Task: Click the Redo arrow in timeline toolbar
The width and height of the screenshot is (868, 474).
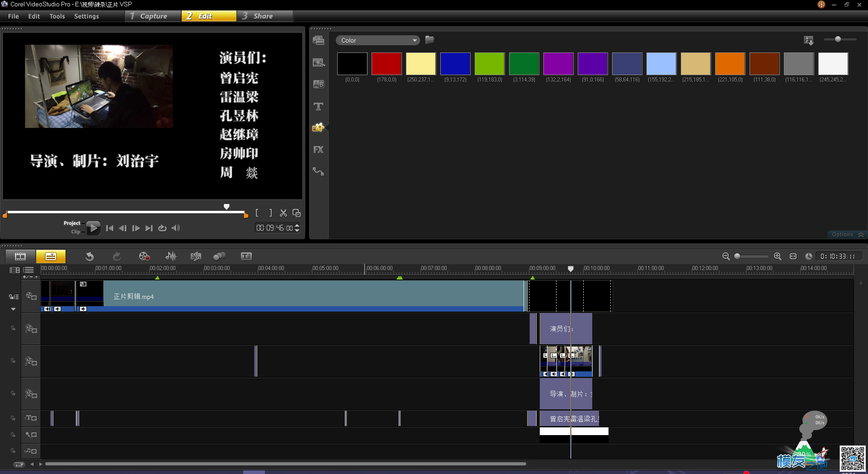Action: [x=117, y=256]
